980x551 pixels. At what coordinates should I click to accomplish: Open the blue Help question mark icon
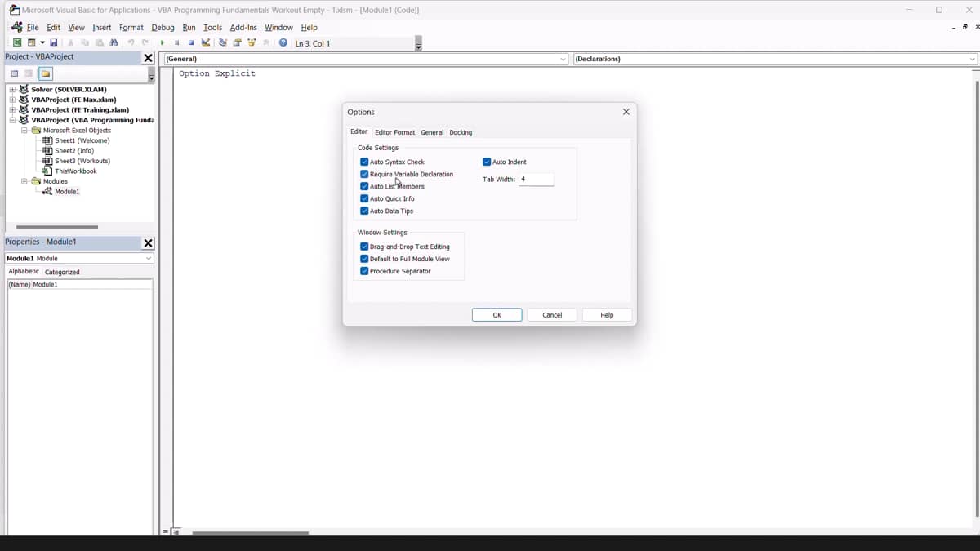(283, 42)
